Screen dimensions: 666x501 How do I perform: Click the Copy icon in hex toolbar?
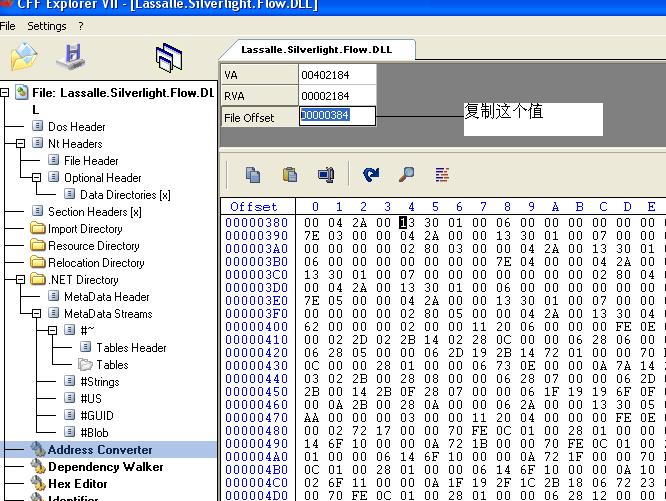click(253, 175)
